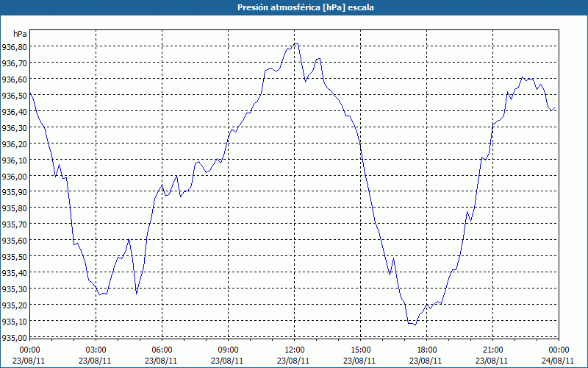The width and height of the screenshot is (588, 368).
Task: Click the 935,60 y-axis label
Action: pos(14,241)
